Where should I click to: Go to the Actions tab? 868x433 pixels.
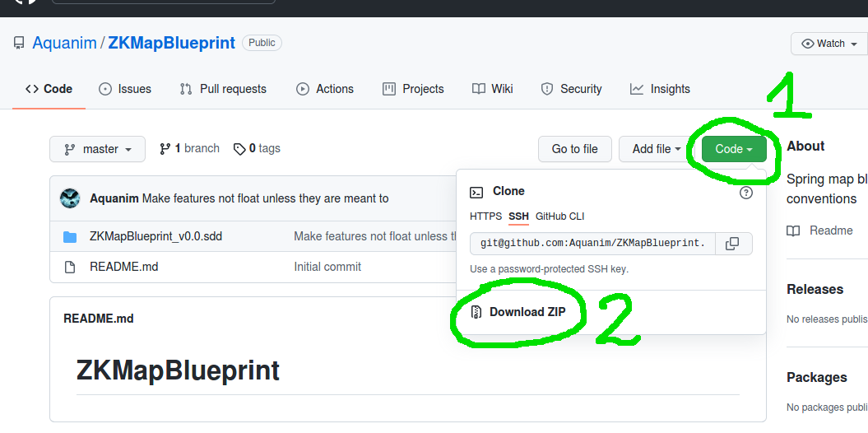coord(325,89)
